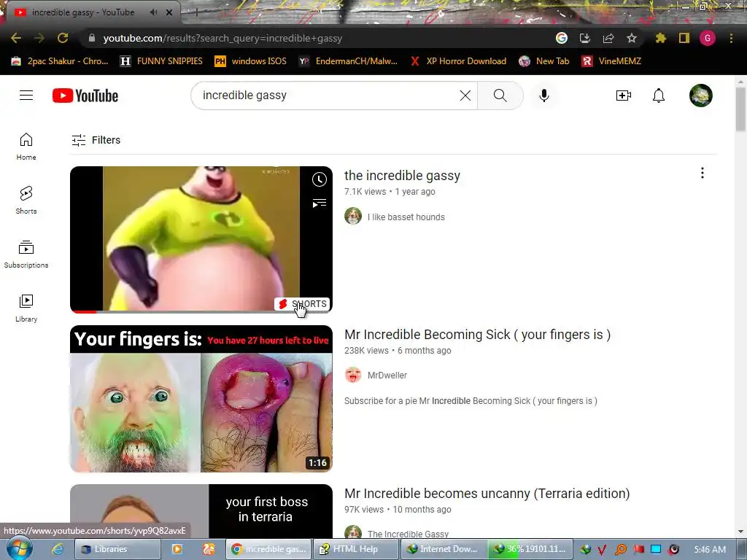The width and height of the screenshot is (747, 560).
Task: Go to YouTube home via logo
Action: [x=85, y=96]
